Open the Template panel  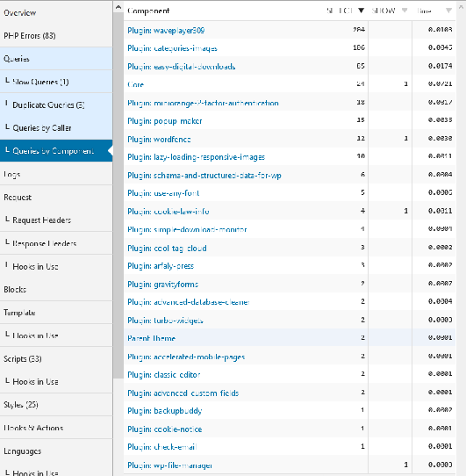tap(56, 313)
